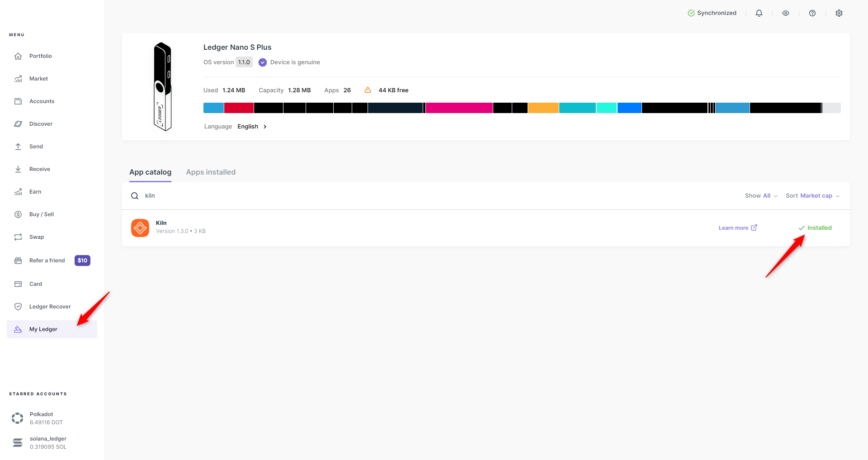Click the Discover planet icon
The height and width of the screenshot is (460, 868).
pos(18,124)
